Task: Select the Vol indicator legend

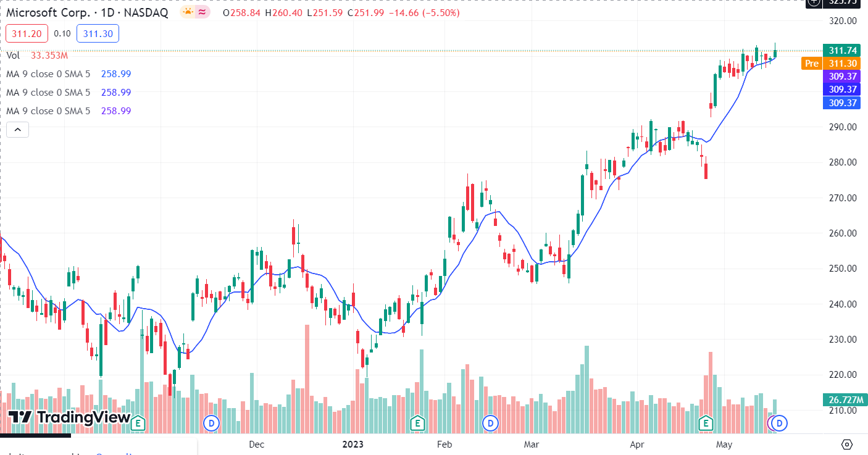Action: tap(13, 56)
